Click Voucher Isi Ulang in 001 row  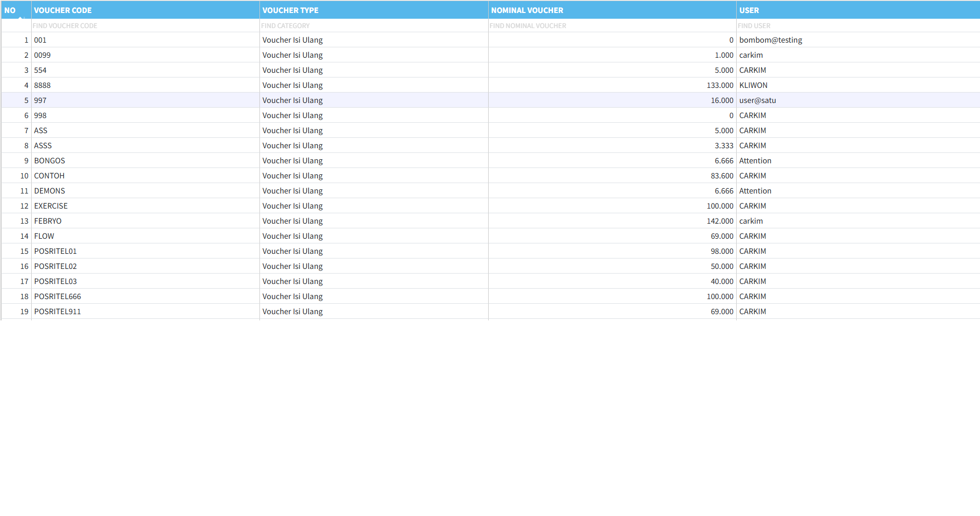point(293,40)
